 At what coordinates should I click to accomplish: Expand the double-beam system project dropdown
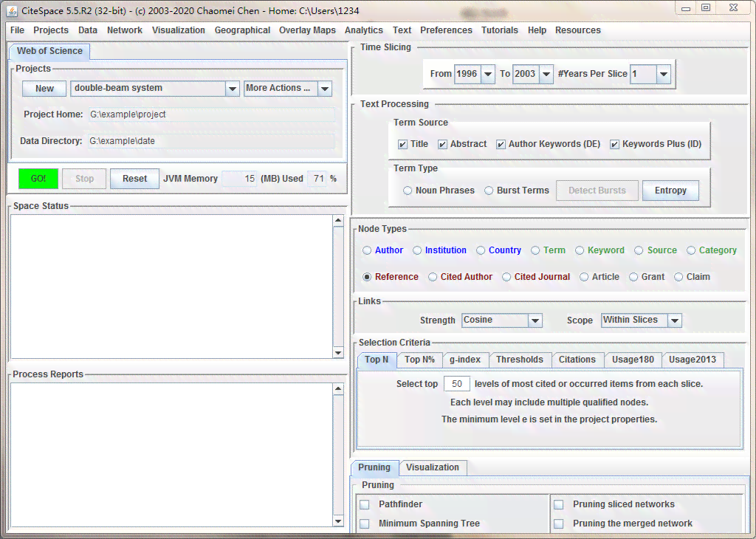pos(233,89)
